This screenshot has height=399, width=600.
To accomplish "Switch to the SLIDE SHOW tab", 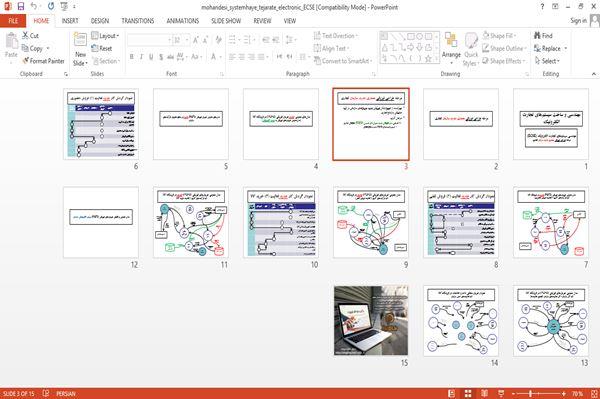I will click(226, 21).
